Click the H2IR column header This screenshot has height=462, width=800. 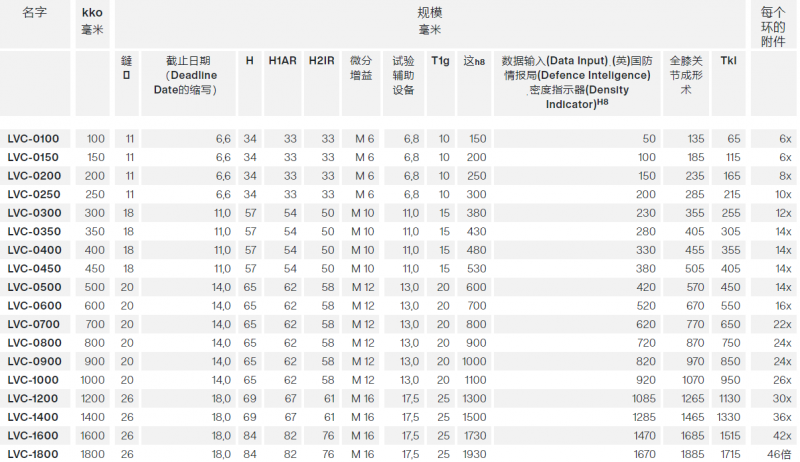tap(321, 61)
